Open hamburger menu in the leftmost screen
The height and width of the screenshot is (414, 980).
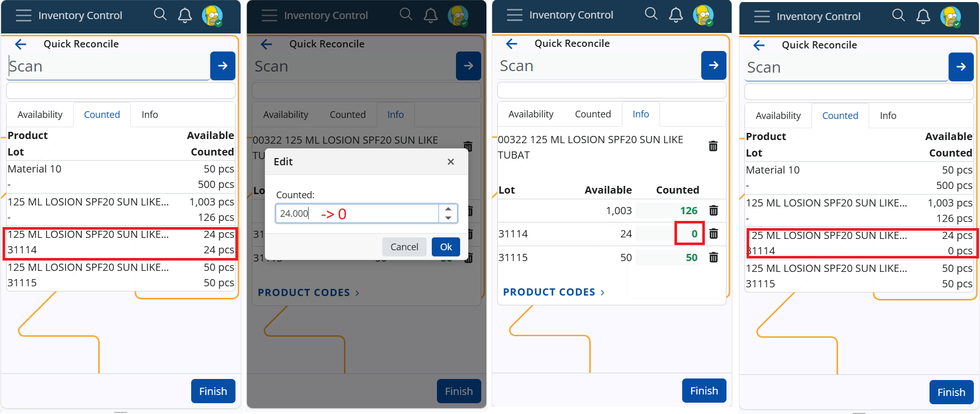point(24,15)
